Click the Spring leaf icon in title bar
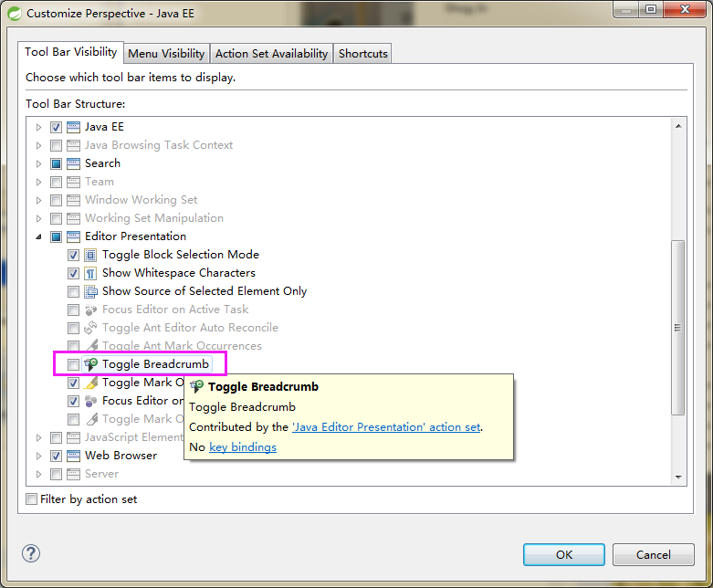Screen dimensions: 713x588 pos(14,14)
